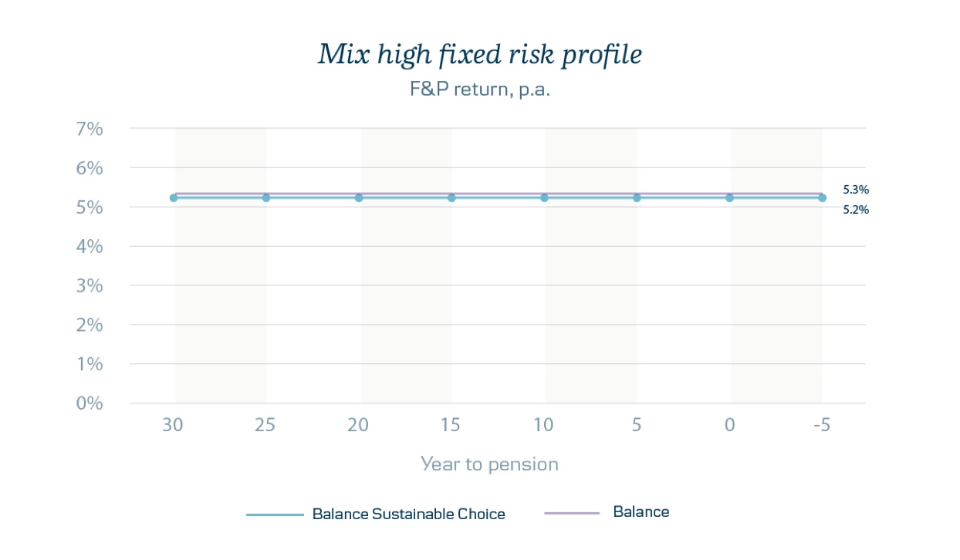Click the data point at year 5

(637, 198)
